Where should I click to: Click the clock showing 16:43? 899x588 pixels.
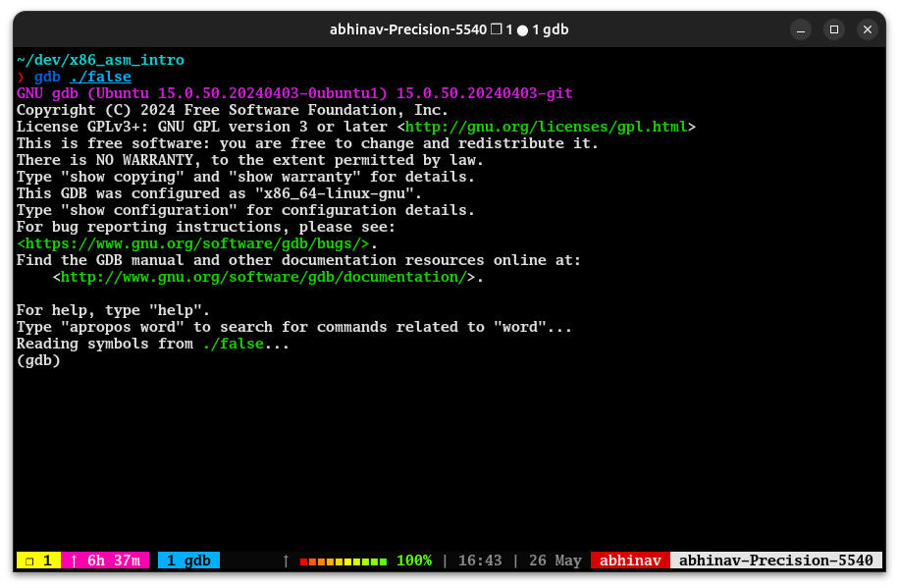point(480,561)
